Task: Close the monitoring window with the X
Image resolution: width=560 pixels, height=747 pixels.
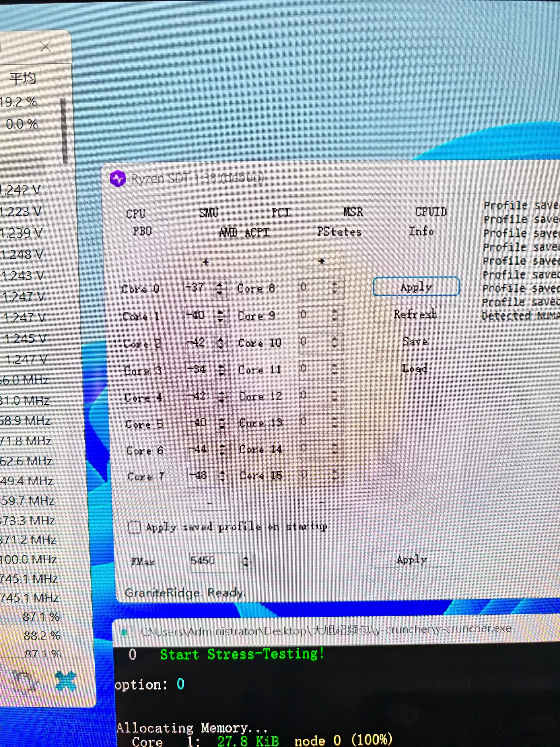Action: tap(46, 47)
